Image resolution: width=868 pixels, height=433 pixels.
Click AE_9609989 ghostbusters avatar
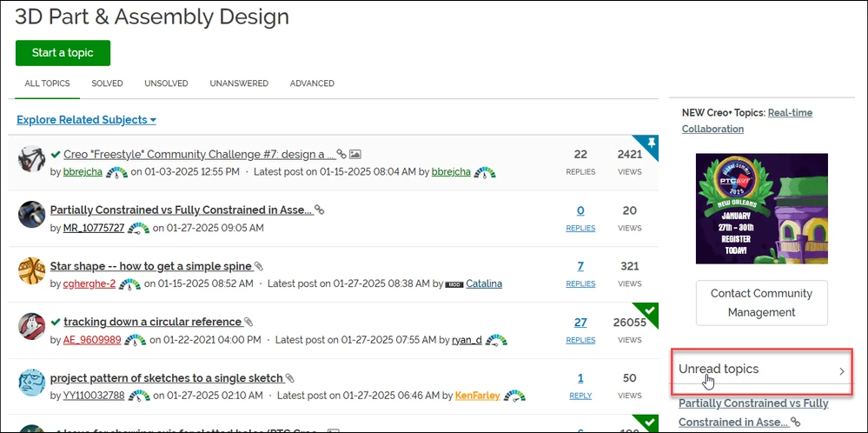point(31,326)
